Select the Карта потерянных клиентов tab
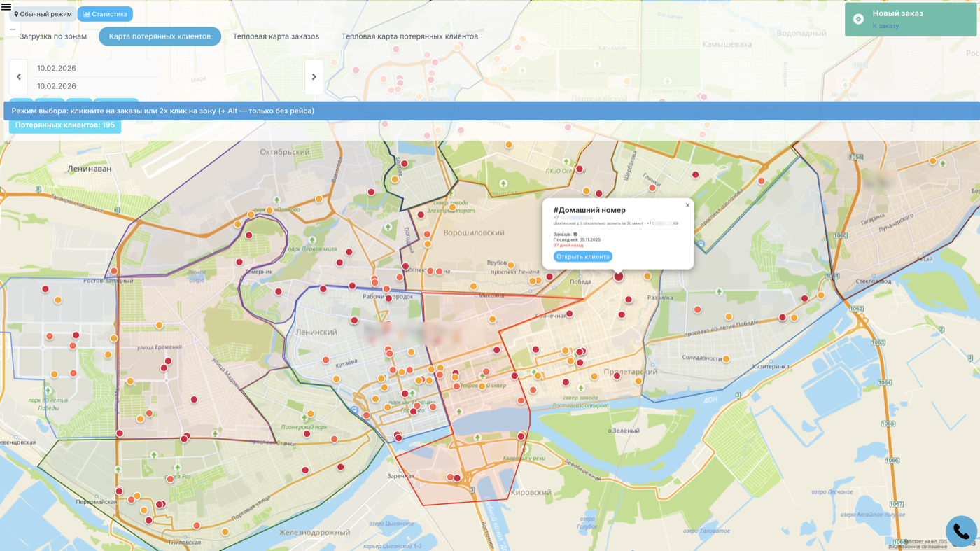Image resolution: width=980 pixels, height=551 pixels. point(160,36)
